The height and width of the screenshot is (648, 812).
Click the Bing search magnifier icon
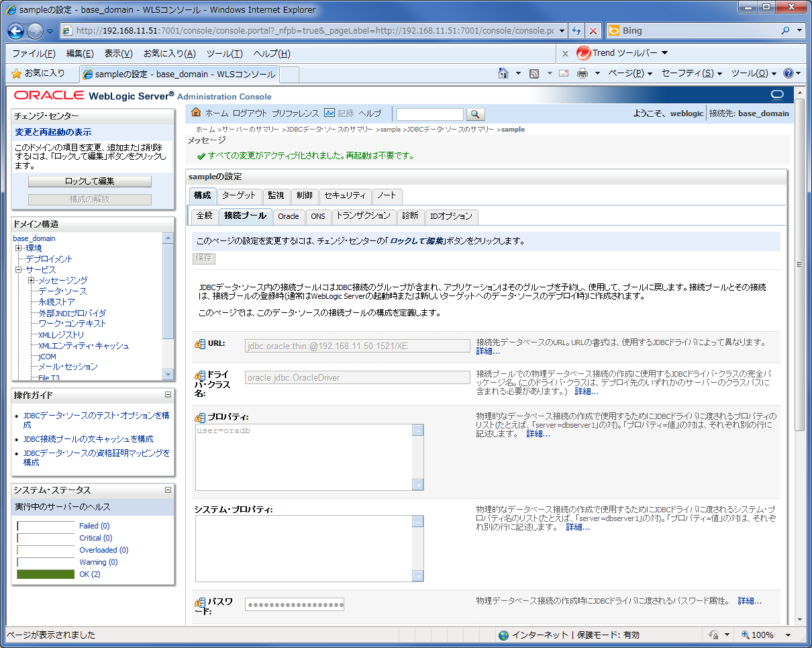pos(786,31)
